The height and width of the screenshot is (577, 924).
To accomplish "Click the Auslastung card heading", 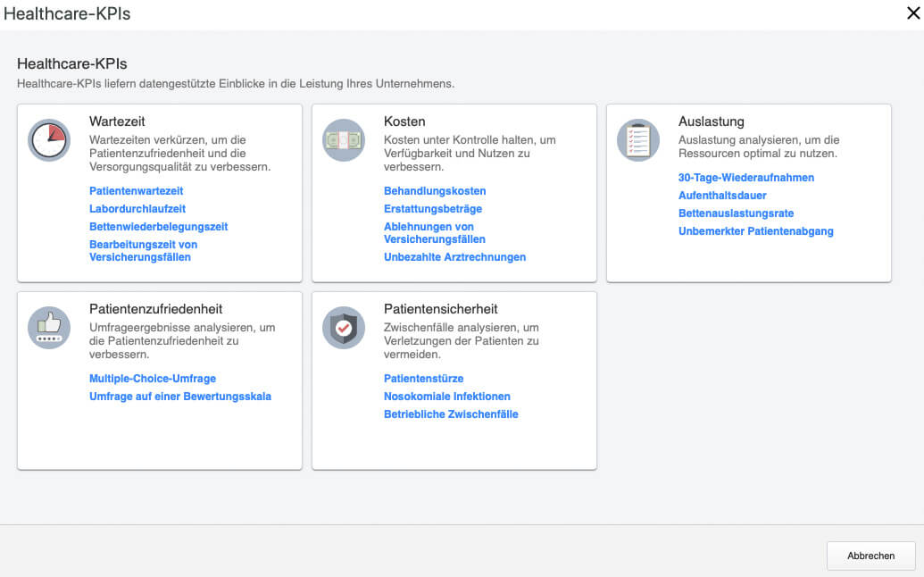I will pos(712,121).
